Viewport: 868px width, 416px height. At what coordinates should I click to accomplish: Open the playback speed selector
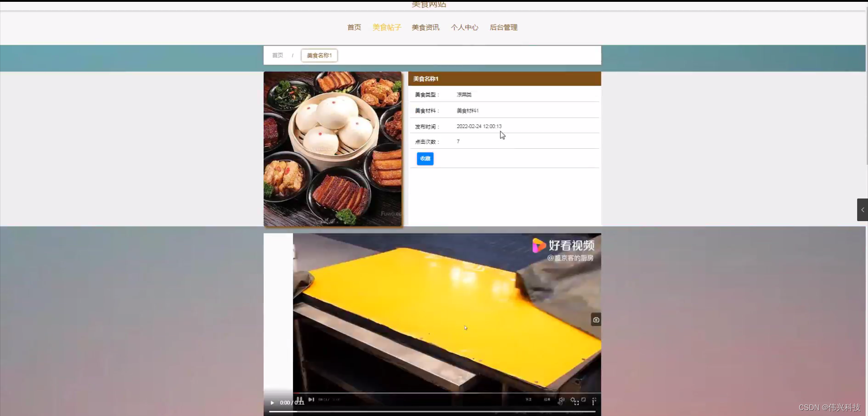point(528,399)
